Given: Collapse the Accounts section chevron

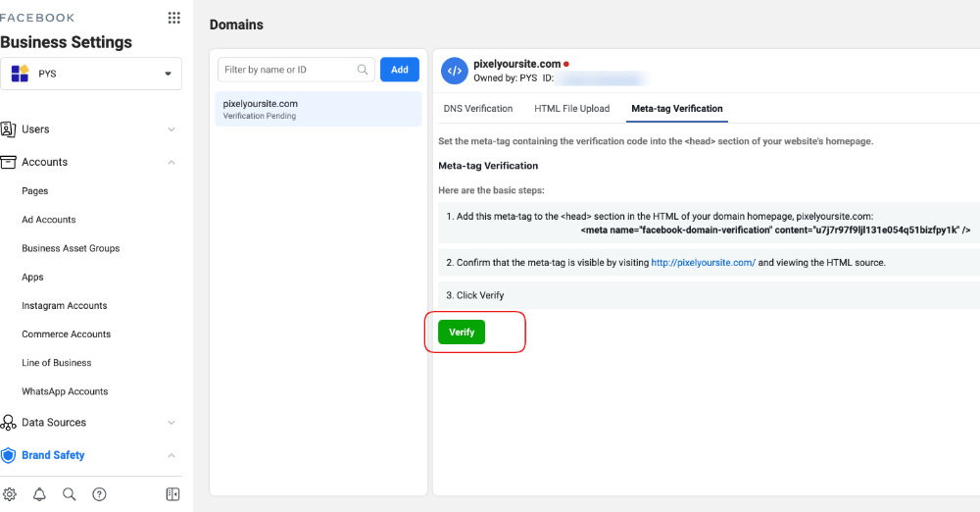Looking at the screenshot, I should [171, 162].
